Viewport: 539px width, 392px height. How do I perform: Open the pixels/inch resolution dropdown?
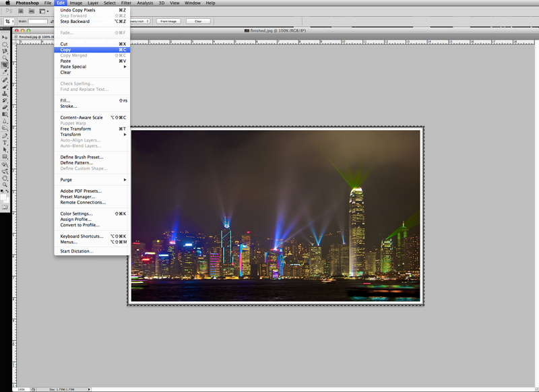pos(140,22)
